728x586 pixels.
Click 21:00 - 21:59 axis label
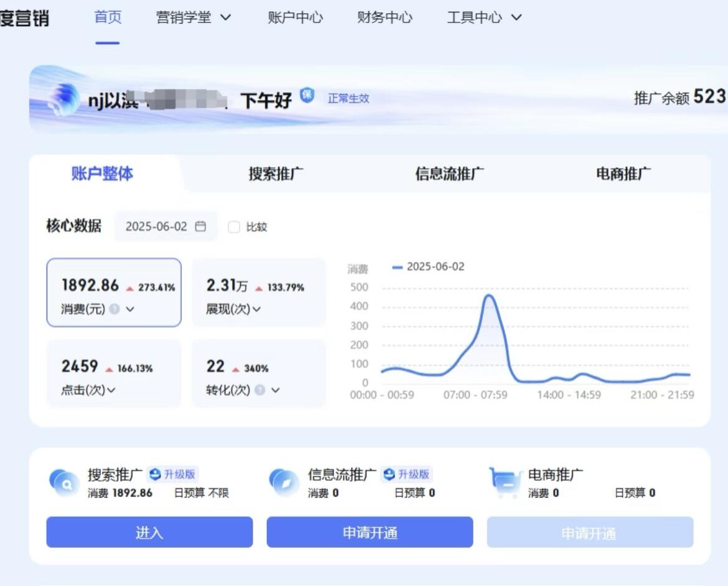662,395
